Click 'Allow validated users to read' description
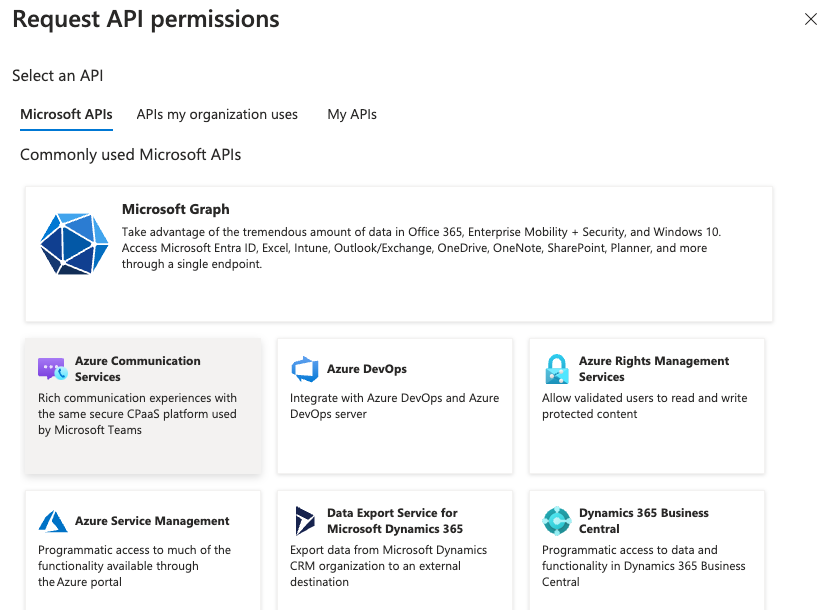840x610 pixels. (x=644, y=406)
